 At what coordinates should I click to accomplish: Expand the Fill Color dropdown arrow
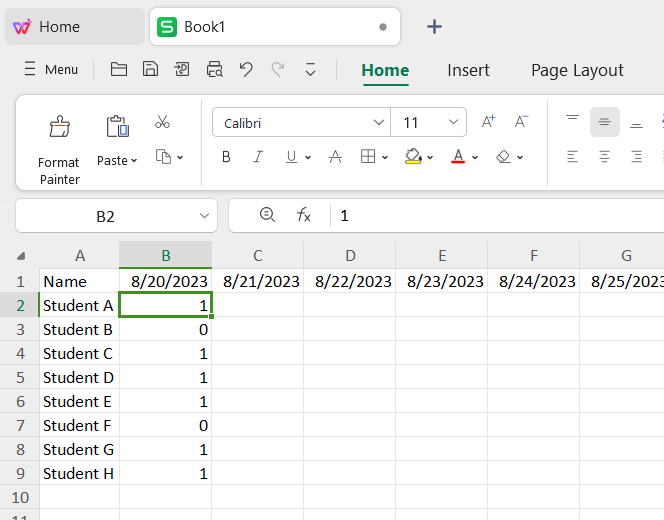[430, 158]
